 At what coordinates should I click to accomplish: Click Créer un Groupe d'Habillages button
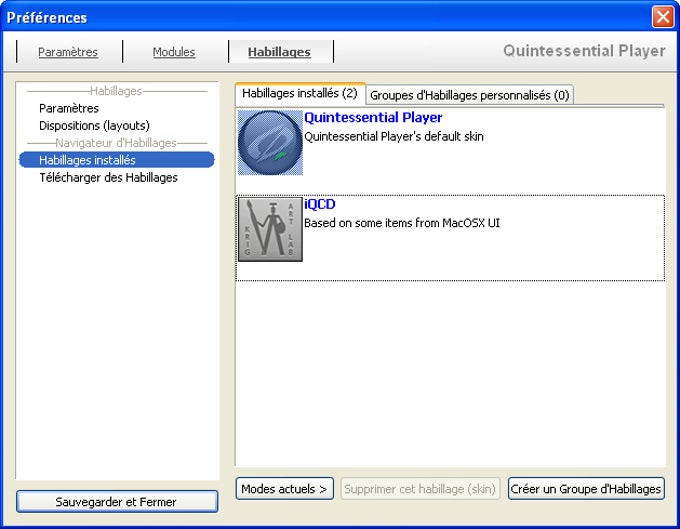(586, 489)
